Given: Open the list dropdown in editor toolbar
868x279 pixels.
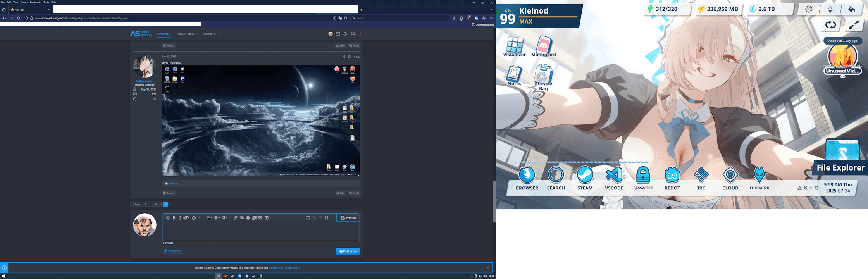Looking at the screenshot, I should 209,218.
